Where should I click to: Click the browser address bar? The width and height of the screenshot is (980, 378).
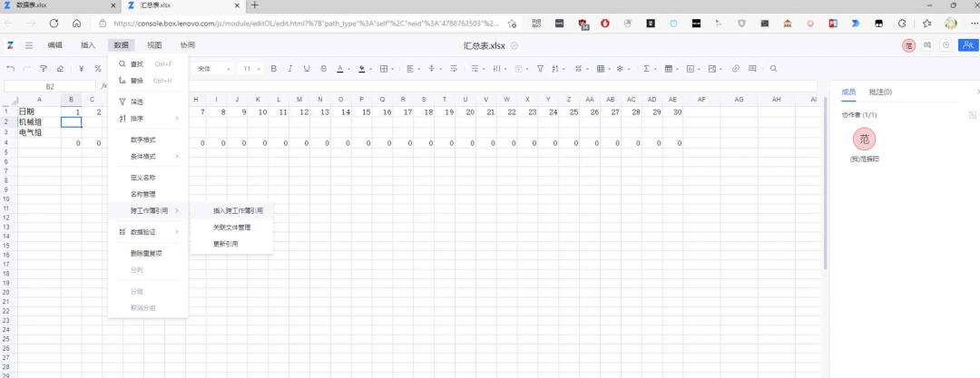point(307,24)
